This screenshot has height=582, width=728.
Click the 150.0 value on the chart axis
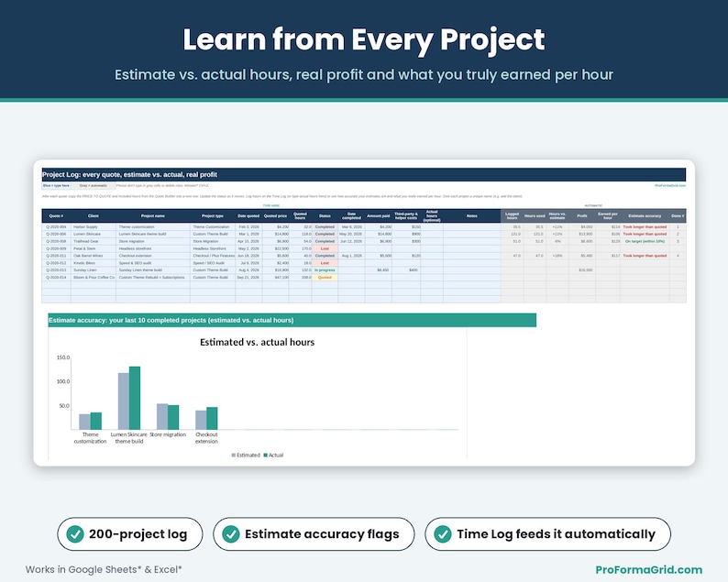tap(63, 357)
